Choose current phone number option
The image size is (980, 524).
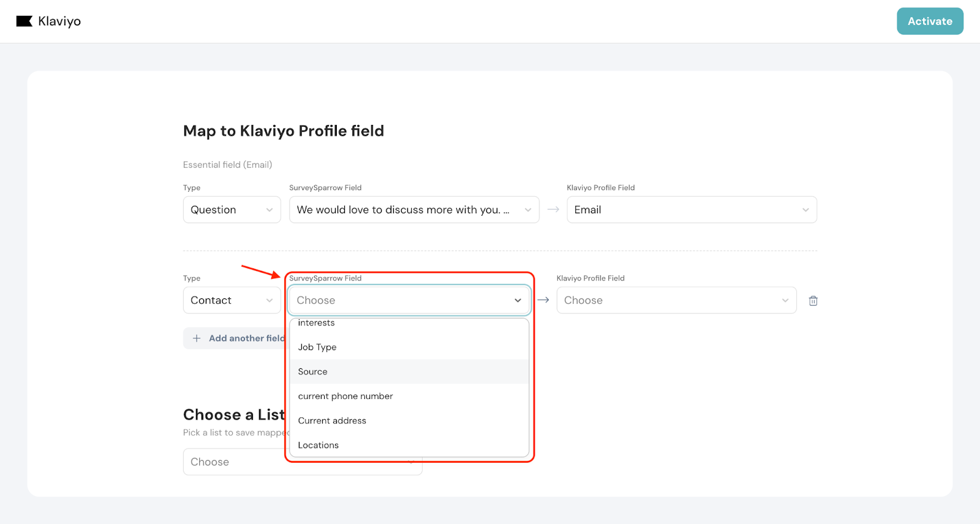click(345, 397)
